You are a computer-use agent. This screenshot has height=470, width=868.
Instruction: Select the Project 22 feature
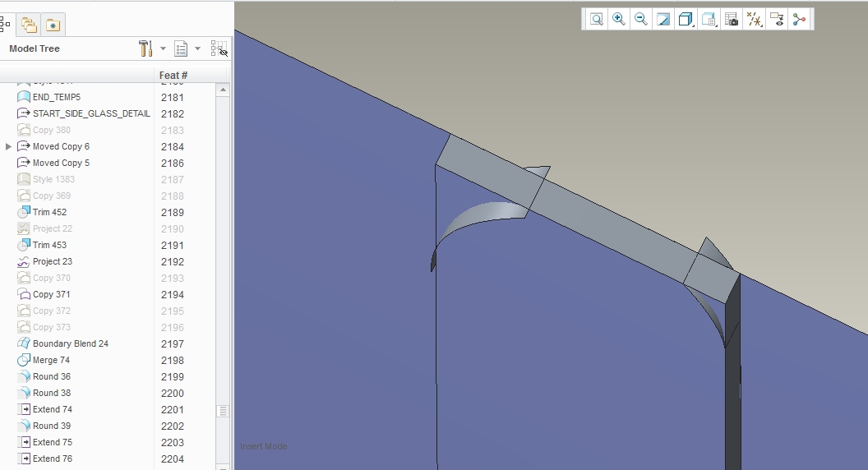click(53, 228)
